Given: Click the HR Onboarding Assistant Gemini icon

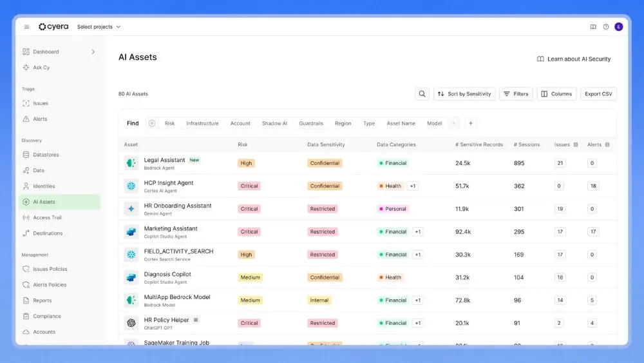Looking at the screenshot, I should tap(131, 209).
